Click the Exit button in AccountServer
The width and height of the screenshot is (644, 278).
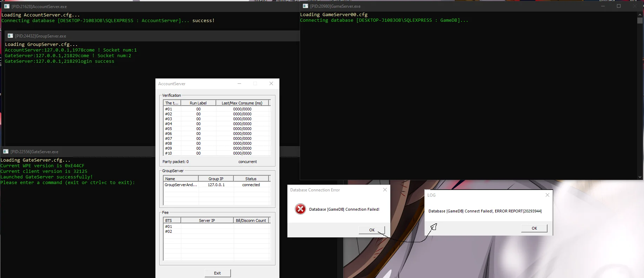(218, 273)
